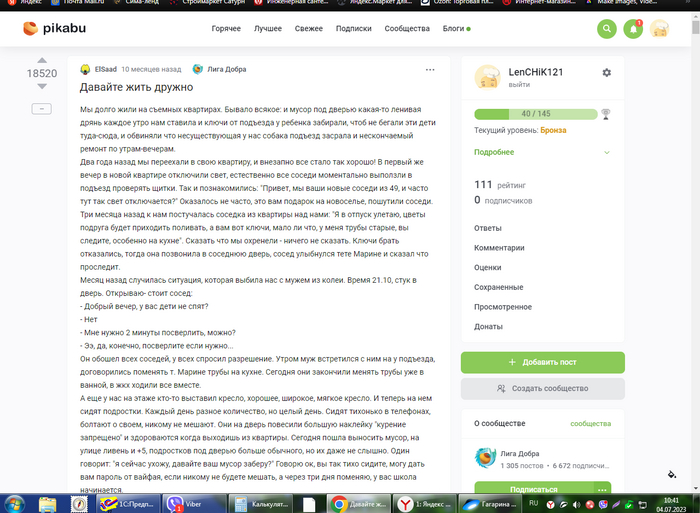
Task: Open Лига Добра community avatar in sidebar
Action: click(485, 458)
